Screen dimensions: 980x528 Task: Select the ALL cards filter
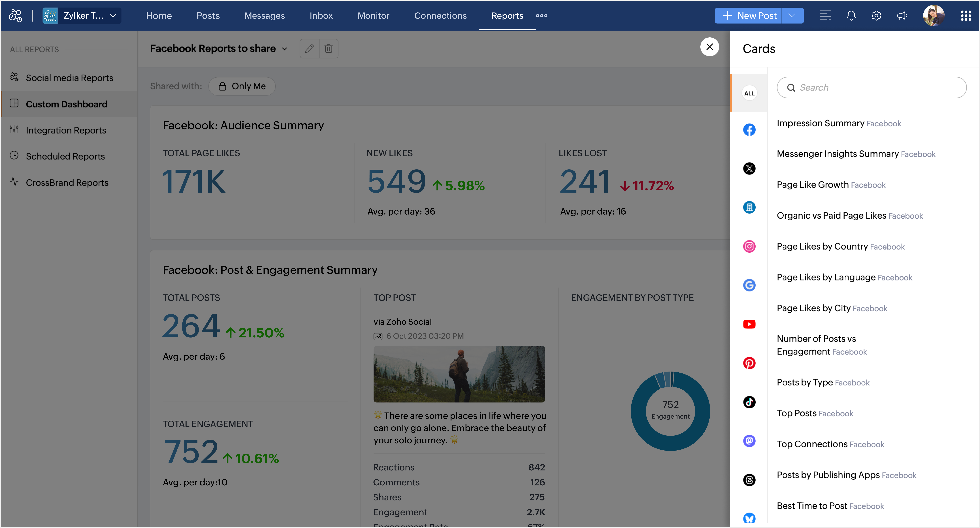click(749, 93)
